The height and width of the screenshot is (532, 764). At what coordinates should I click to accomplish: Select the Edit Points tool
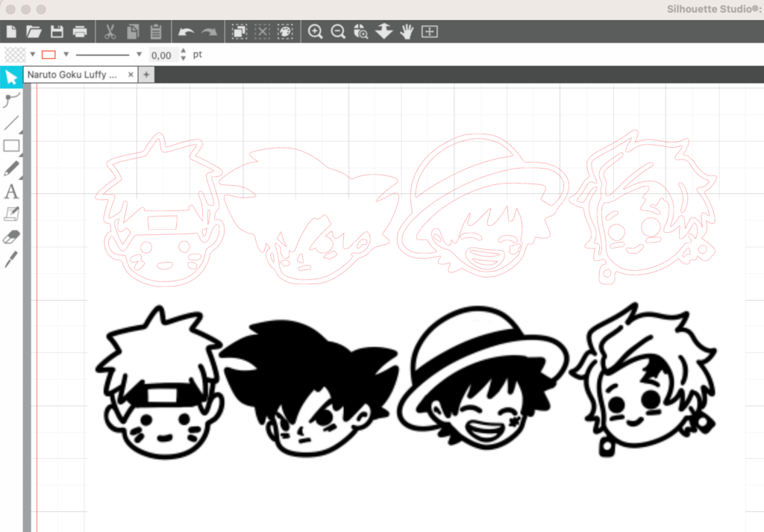point(10,99)
